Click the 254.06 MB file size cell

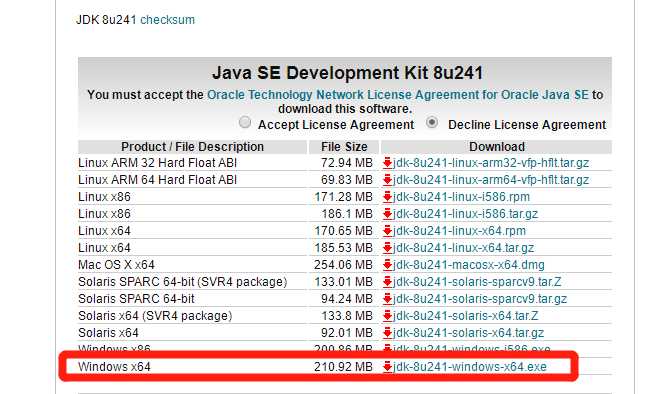coord(343,265)
